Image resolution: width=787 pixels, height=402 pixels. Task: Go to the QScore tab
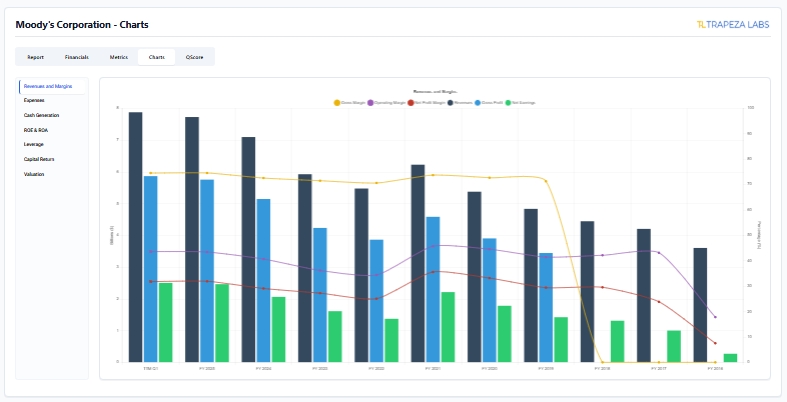click(x=194, y=57)
